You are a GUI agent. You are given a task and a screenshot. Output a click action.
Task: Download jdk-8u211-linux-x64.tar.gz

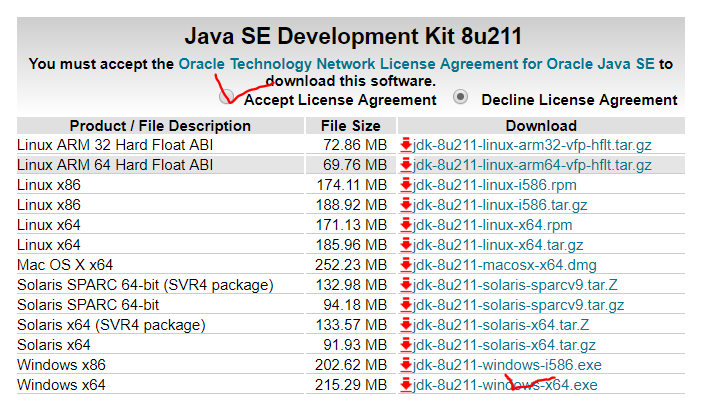498,245
